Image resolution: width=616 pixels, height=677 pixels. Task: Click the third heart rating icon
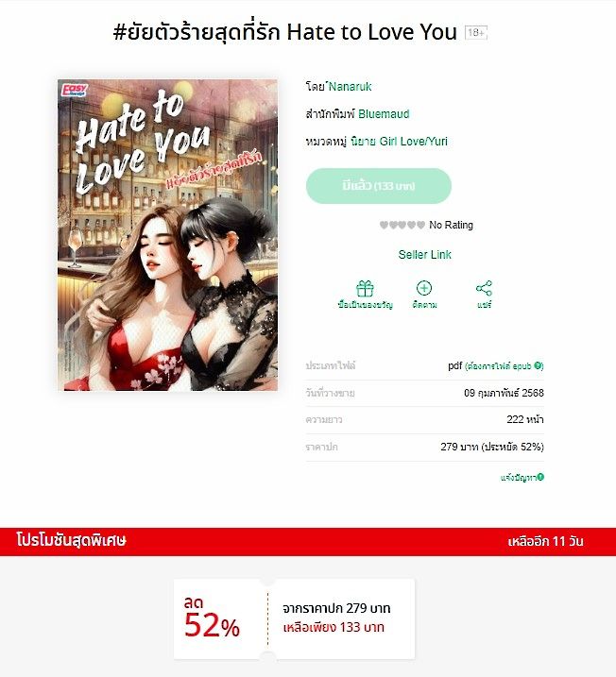pyautogui.click(x=402, y=225)
